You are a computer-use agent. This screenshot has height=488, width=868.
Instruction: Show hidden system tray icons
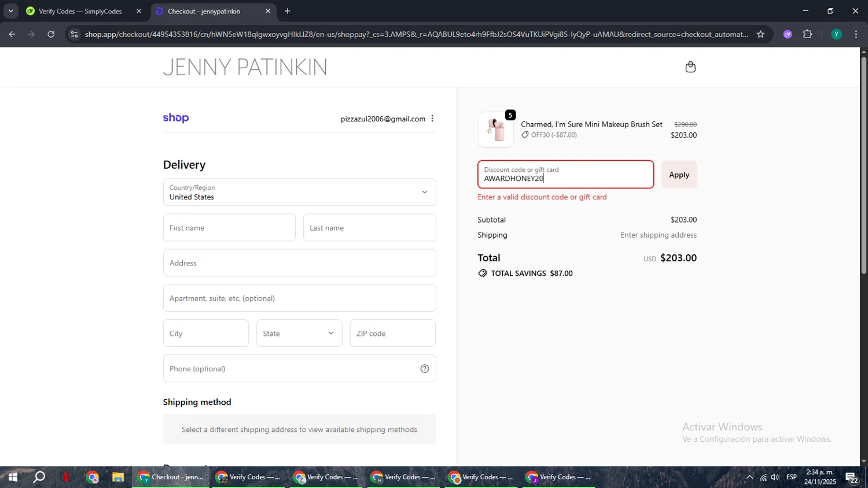[x=749, y=478]
